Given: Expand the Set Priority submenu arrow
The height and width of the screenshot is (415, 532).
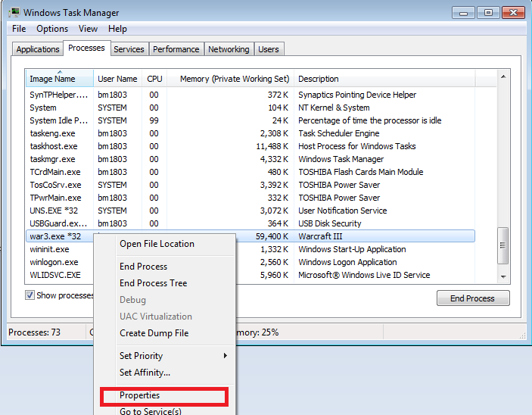Looking at the screenshot, I should 225,356.
